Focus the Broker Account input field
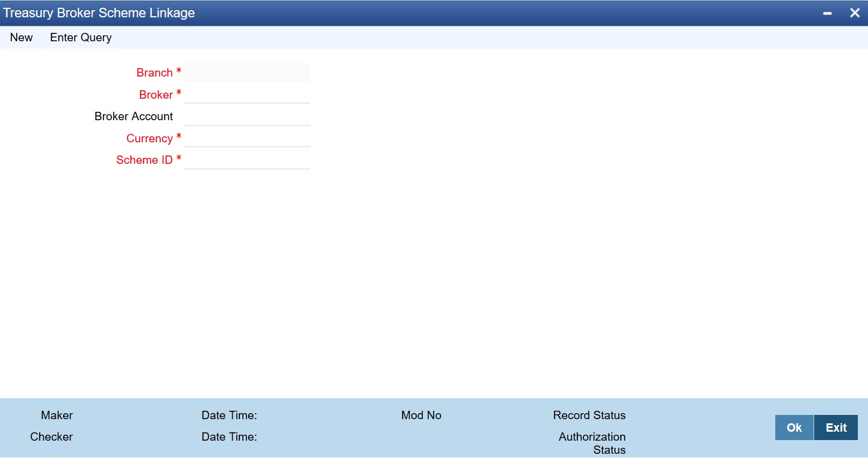This screenshot has width=868, height=458. click(247, 116)
